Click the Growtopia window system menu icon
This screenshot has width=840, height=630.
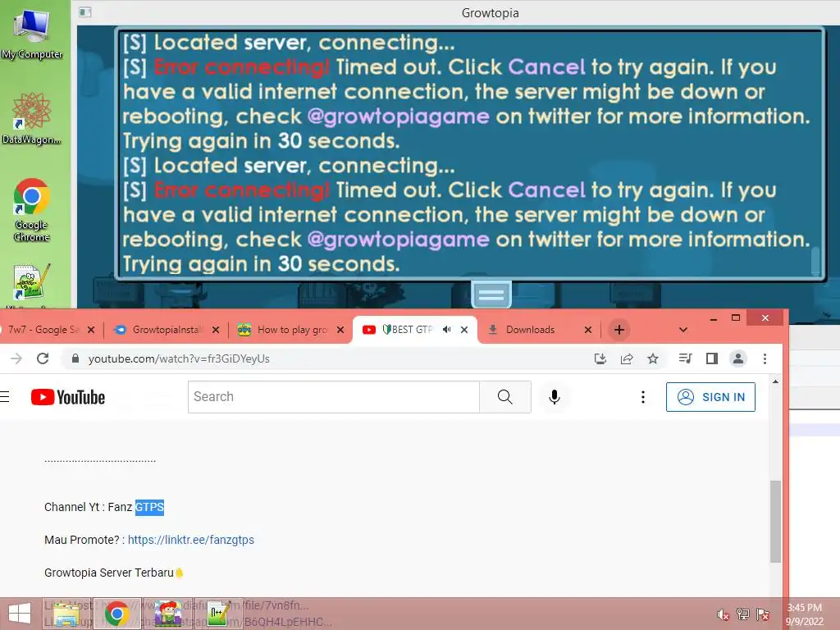pyautogui.click(x=84, y=12)
